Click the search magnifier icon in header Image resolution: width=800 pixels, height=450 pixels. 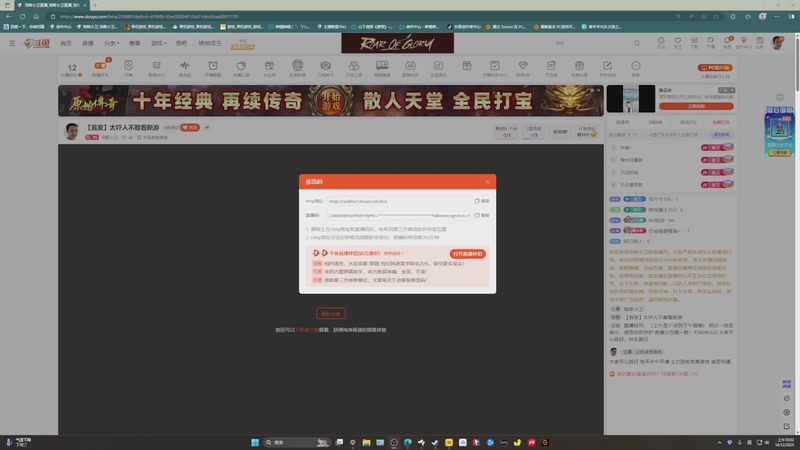(637, 43)
